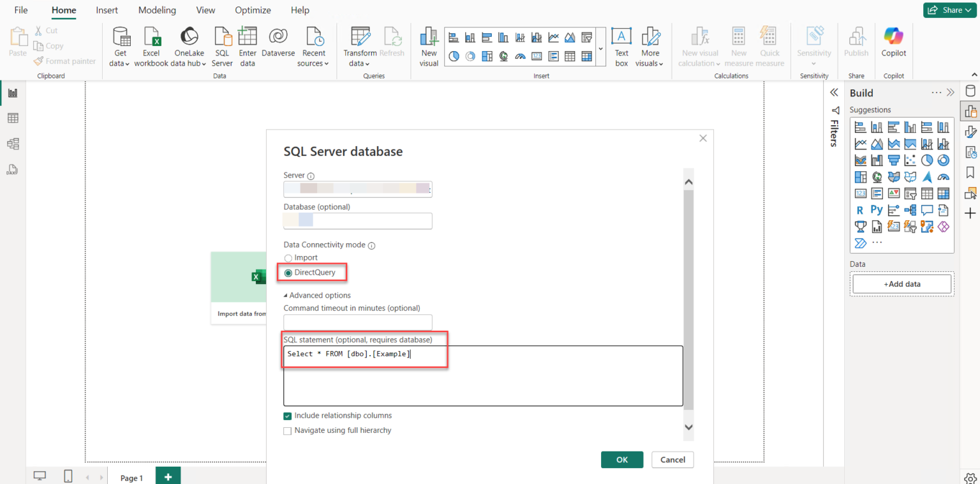Collapse the Advanced options section
This screenshot has height=484, width=980.
(316, 295)
